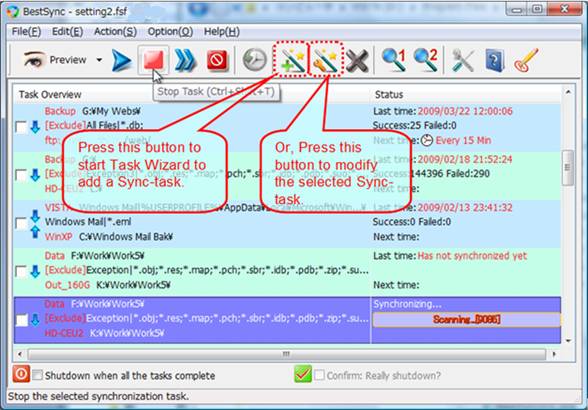Select 'Data F:¥Work¥Work5¥' in green row
This screenshot has height=410, width=588.
click(94, 256)
